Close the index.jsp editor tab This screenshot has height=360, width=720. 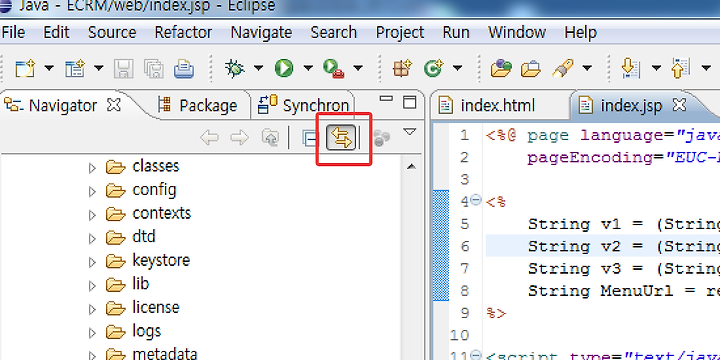679,105
